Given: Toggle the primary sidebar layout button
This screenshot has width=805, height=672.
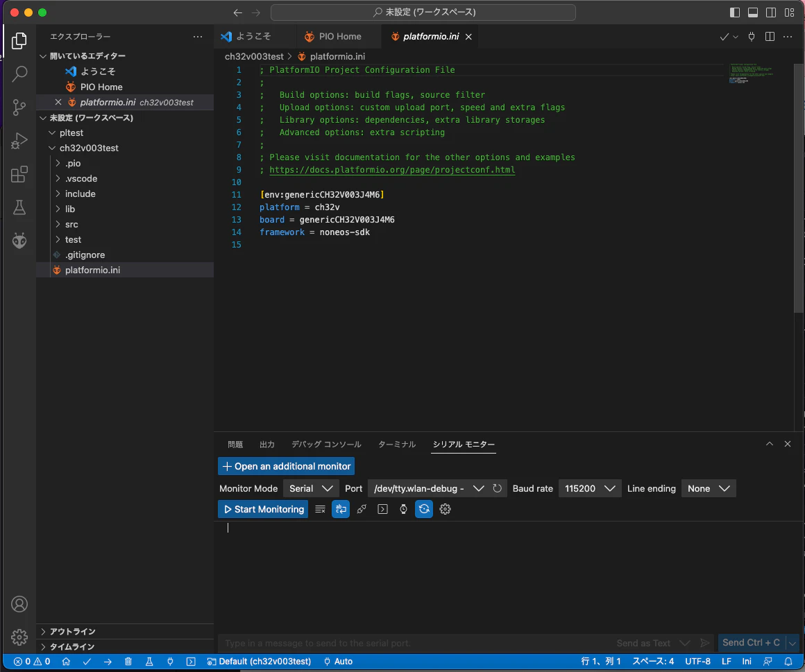Looking at the screenshot, I should click(735, 12).
